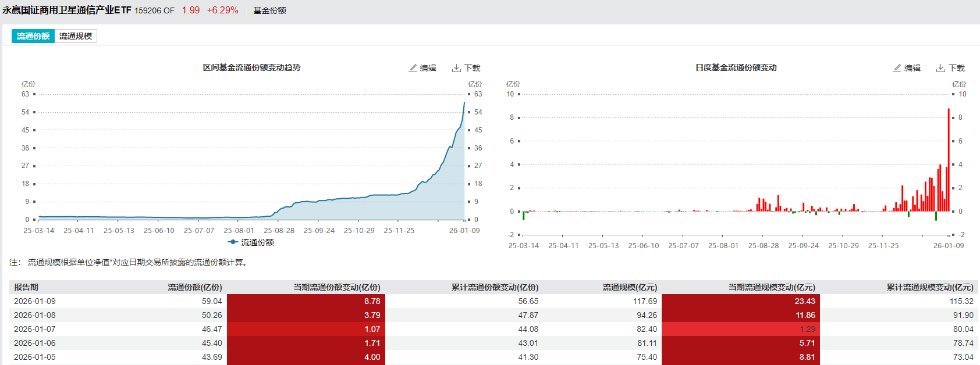Select the 2026-01-06 report row
Viewport: 980px width, 365px height.
tap(493, 343)
